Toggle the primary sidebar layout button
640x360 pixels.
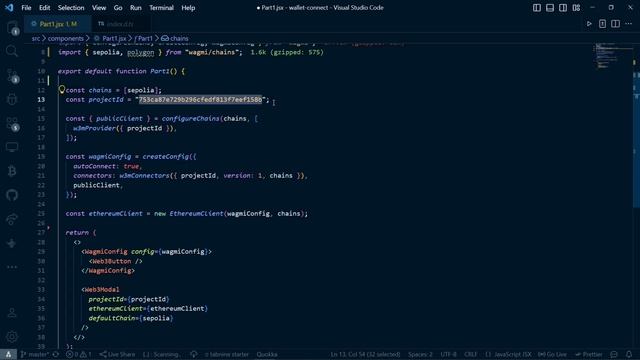[x=537, y=8]
